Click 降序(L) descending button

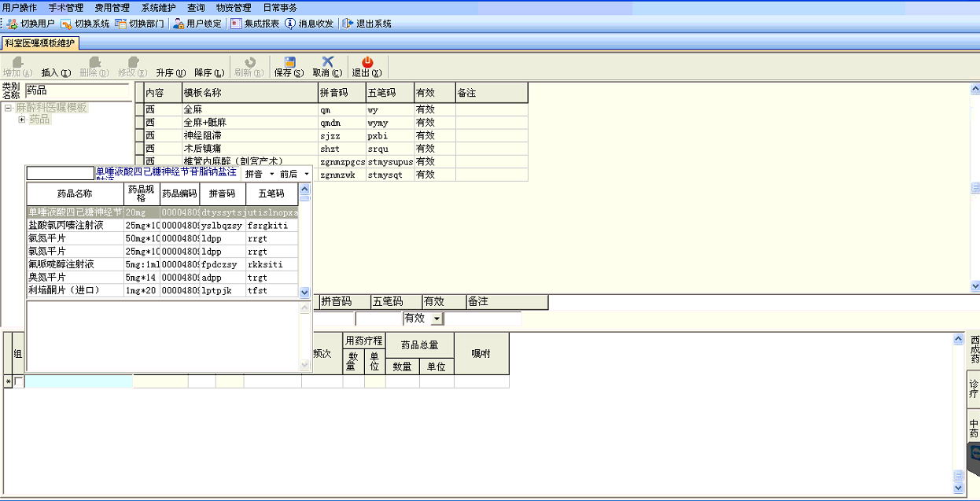(209, 72)
